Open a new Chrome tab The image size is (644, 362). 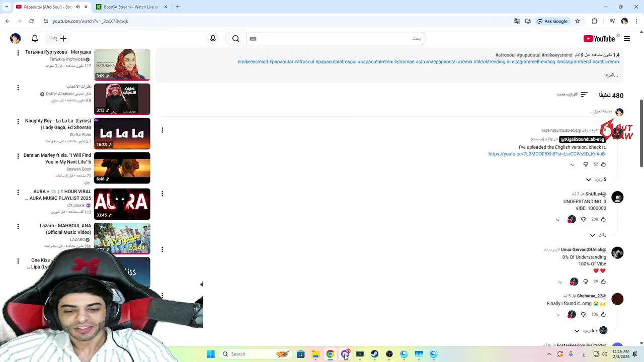pyautogui.click(x=178, y=7)
